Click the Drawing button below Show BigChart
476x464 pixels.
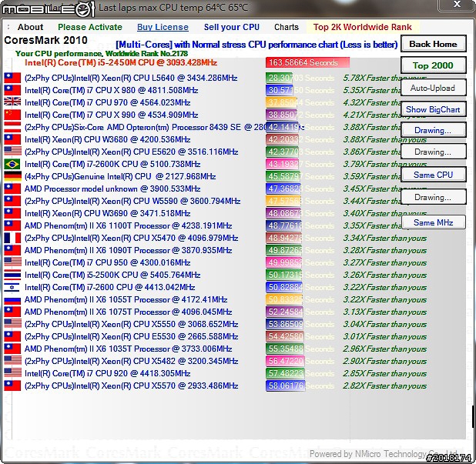433,130
